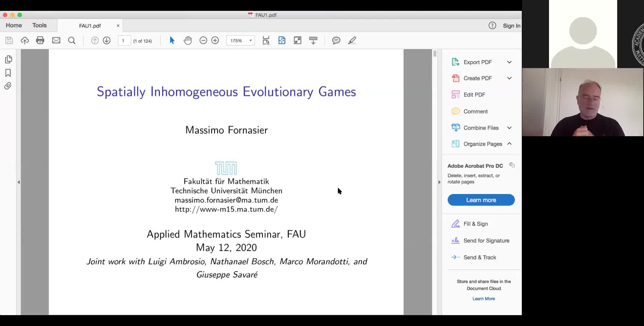Switch to the FAU1.pdf tab
The height and width of the screenshot is (326, 644).
coord(89,26)
